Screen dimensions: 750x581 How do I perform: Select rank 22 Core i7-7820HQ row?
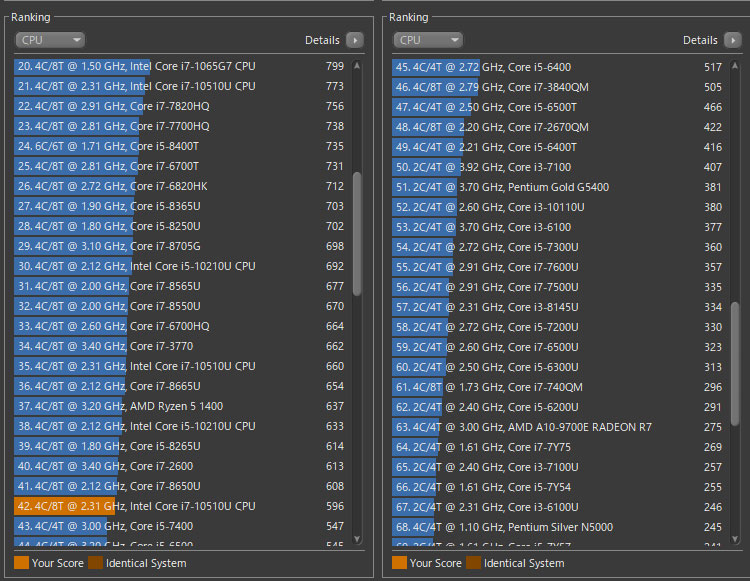tap(181, 106)
